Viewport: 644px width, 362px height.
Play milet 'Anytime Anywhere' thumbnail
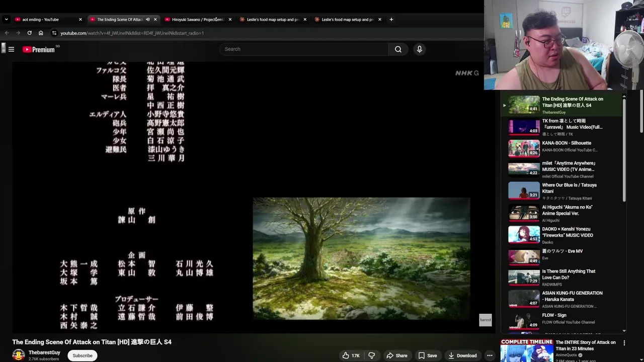click(x=524, y=169)
